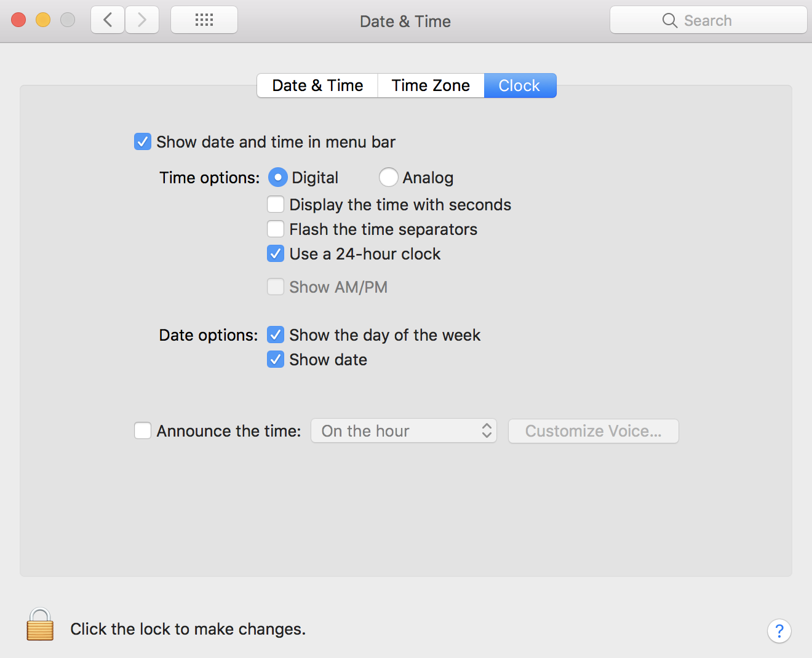Uncheck Show date and time in menu bar
Viewport: 812px width, 658px height.
143,142
